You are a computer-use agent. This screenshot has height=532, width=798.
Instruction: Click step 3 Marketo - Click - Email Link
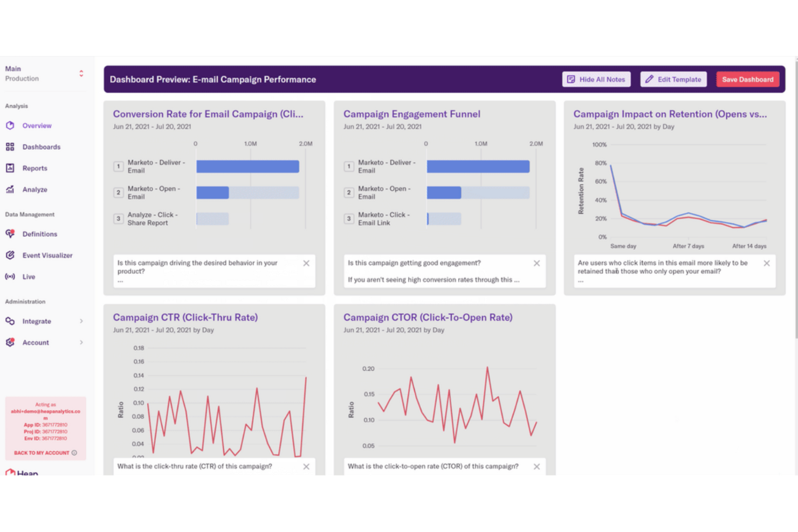click(x=383, y=219)
